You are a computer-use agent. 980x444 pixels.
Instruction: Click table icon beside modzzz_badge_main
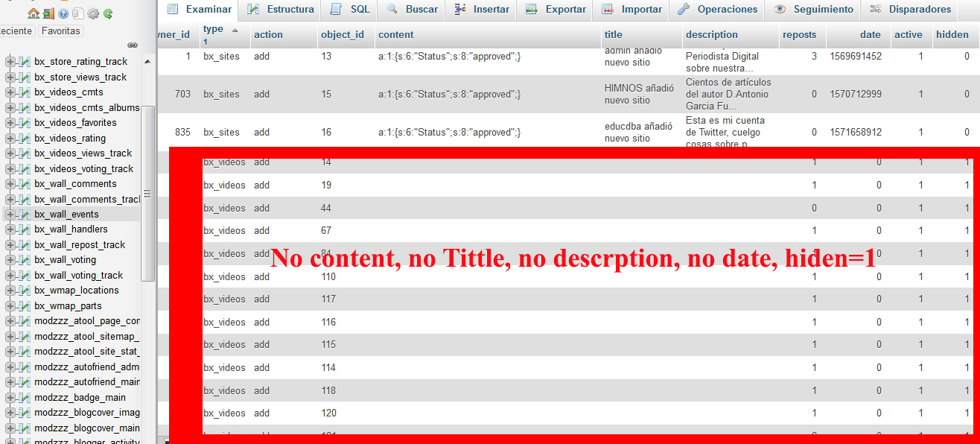[25, 398]
